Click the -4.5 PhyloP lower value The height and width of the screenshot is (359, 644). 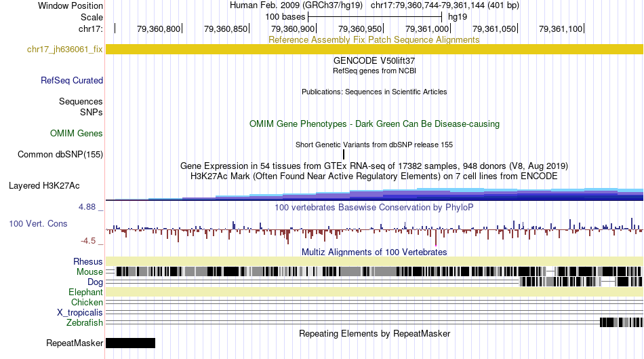pos(88,241)
